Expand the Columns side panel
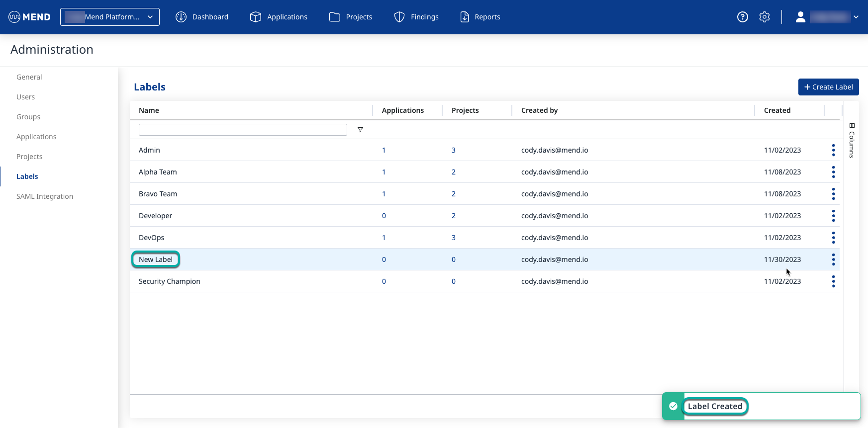This screenshot has height=428, width=868. 852,141
